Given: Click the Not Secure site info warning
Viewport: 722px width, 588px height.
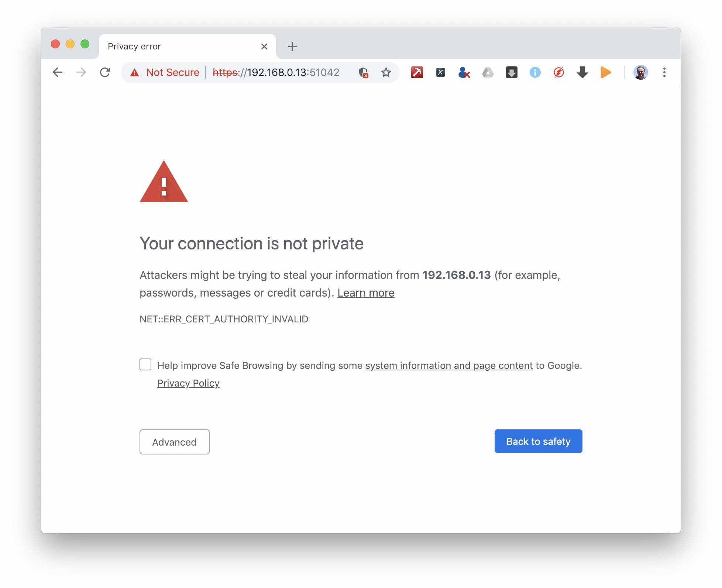Looking at the screenshot, I should tap(165, 72).
